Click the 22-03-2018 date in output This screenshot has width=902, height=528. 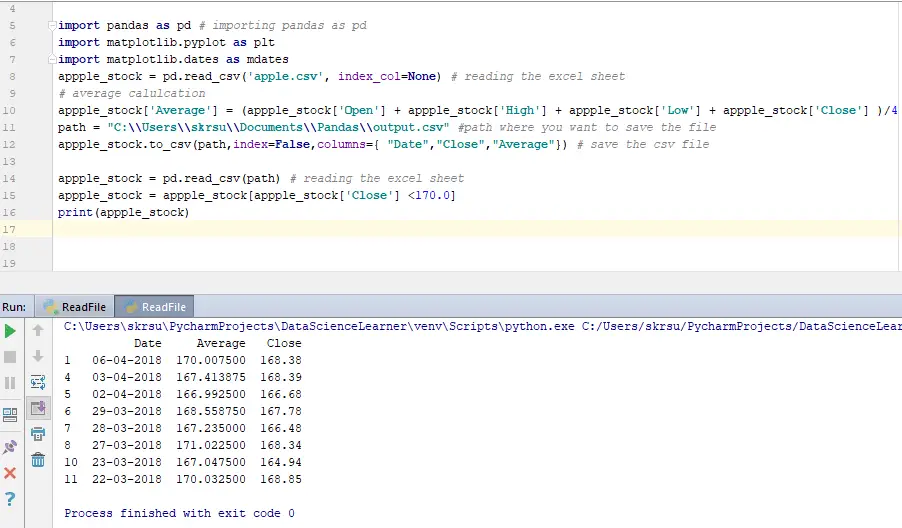127,479
